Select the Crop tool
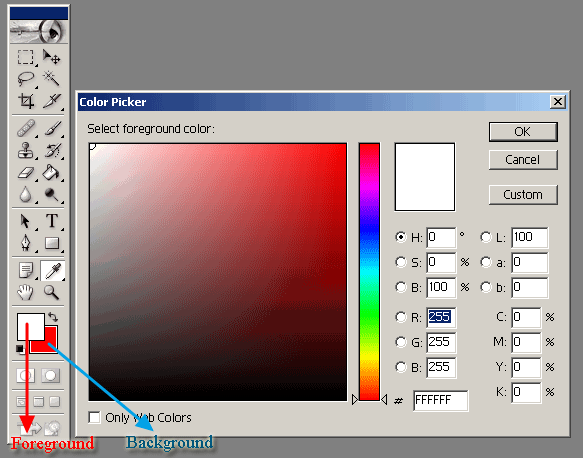 point(25,101)
